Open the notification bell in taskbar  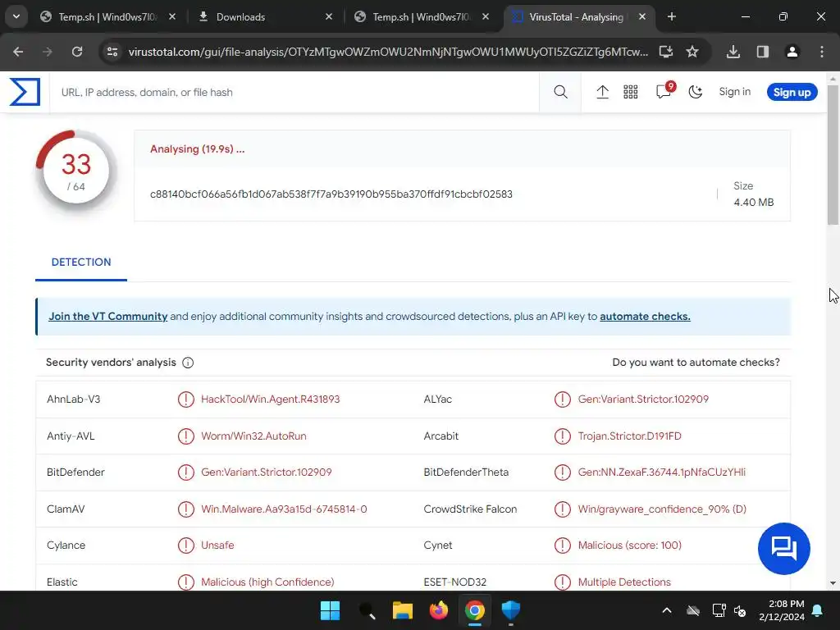(x=818, y=610)
